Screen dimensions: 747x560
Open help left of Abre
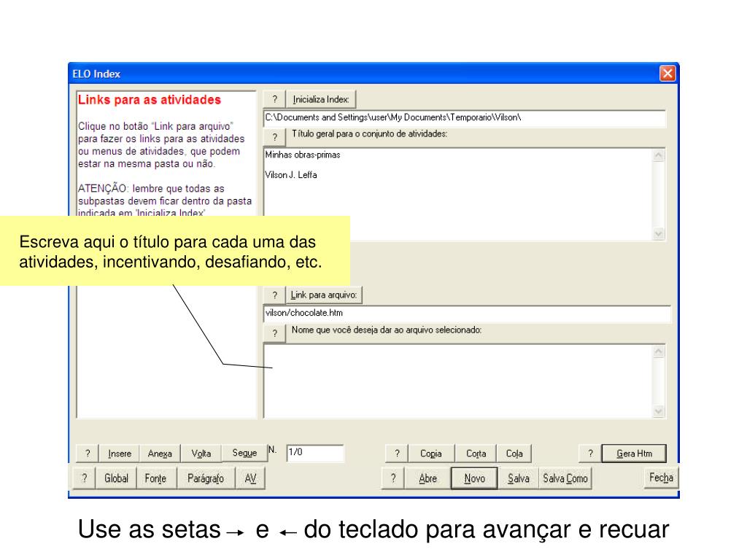(x=393, y=478)
